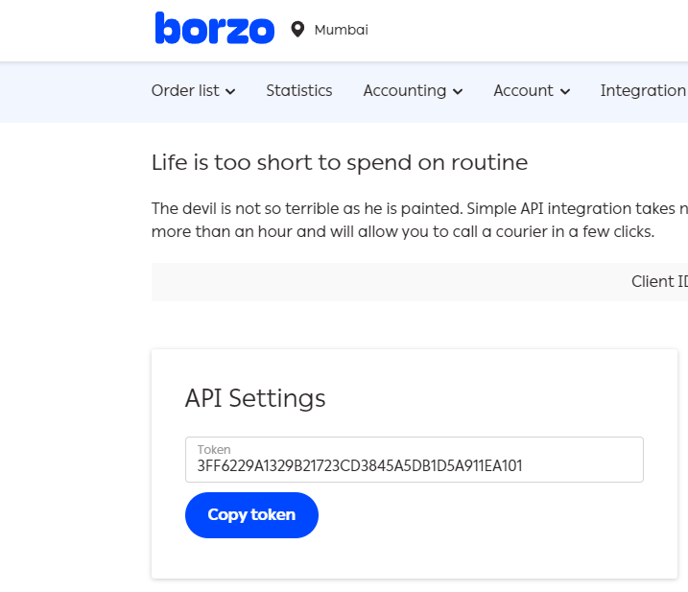Expand the Account menu

coord(531,90)
